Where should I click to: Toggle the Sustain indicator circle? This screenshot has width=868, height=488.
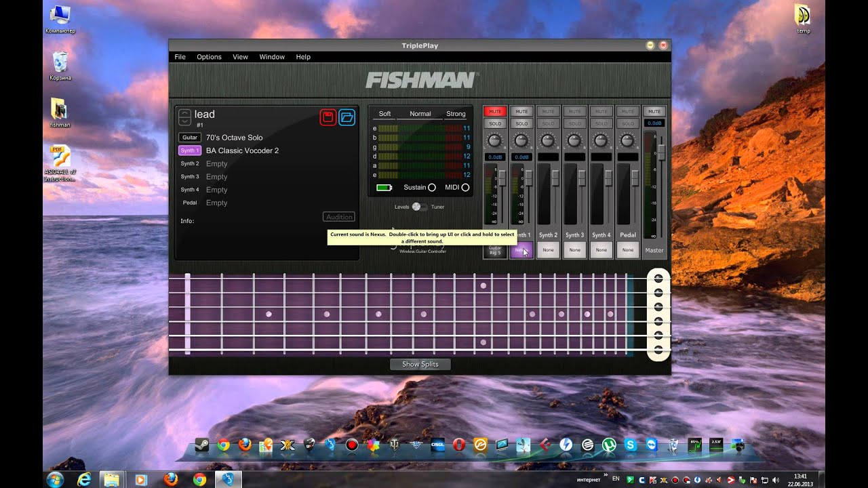point(432,188)
